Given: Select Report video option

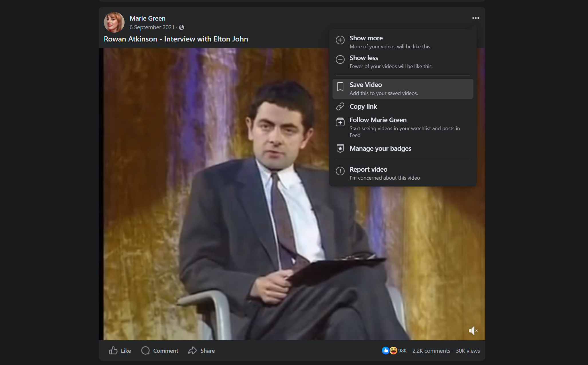Looking at the screenshot, I should click(403, 173).
